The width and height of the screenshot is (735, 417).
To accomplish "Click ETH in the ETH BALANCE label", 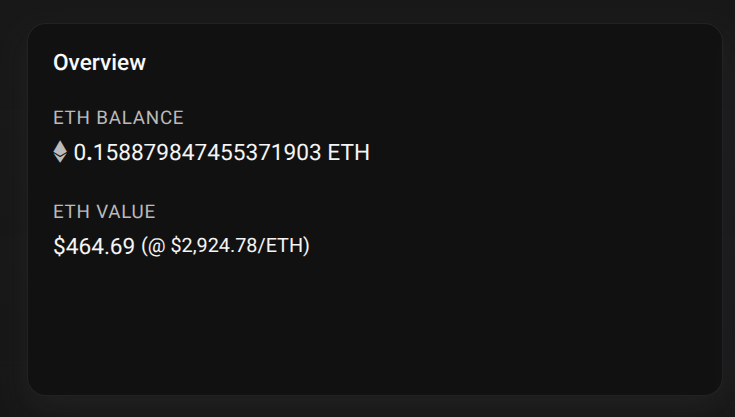I will point(69,118).
